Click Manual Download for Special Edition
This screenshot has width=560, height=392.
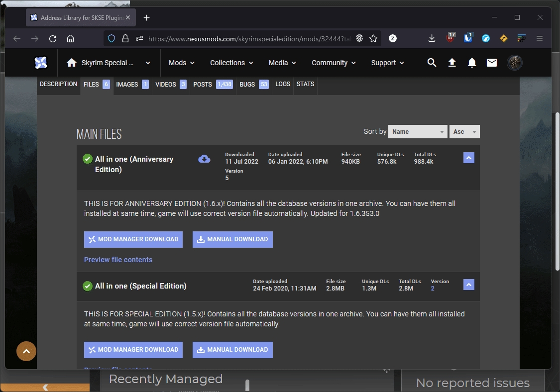coord(232,350)
